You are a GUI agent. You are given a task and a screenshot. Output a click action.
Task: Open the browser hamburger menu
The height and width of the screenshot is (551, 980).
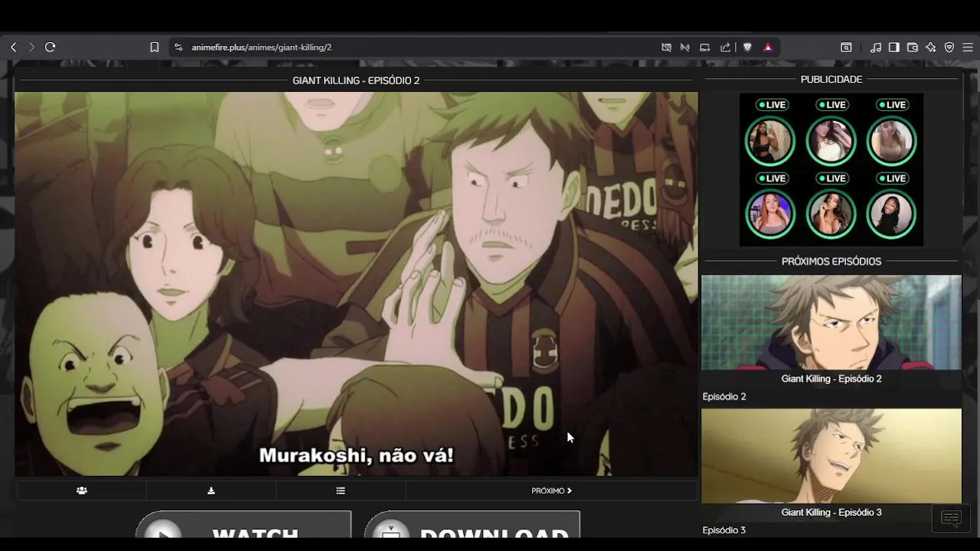point(968,47)
